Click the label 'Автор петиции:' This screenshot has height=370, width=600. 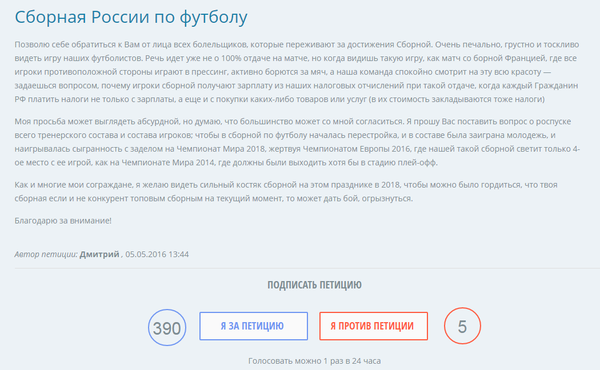tap(46, 254)
